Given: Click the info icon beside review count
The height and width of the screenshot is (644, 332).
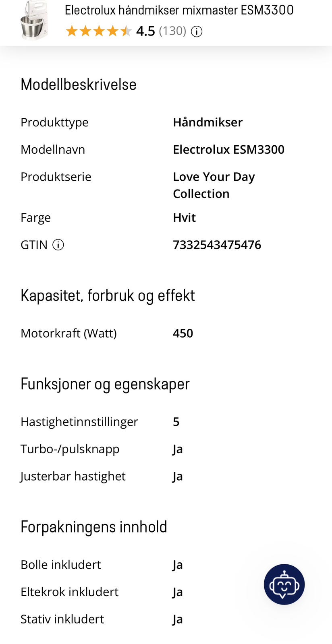Looking at the screenshot, I should pyautogui.click(x=197, y=31).
